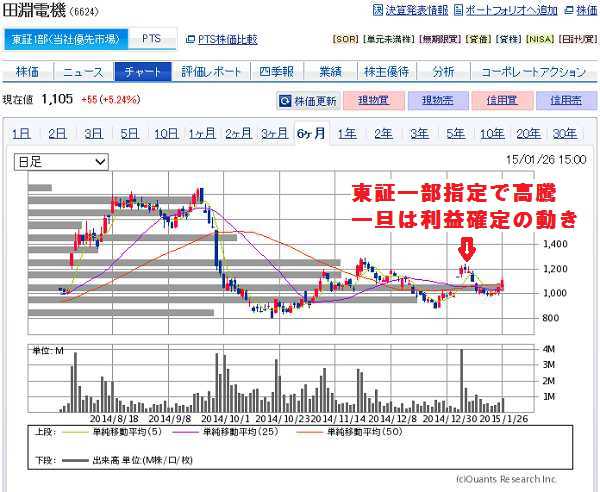The width and height of the screenshot is (600, 492).
Task: Open the 株主優待 tab
Action: coord(386,72)
